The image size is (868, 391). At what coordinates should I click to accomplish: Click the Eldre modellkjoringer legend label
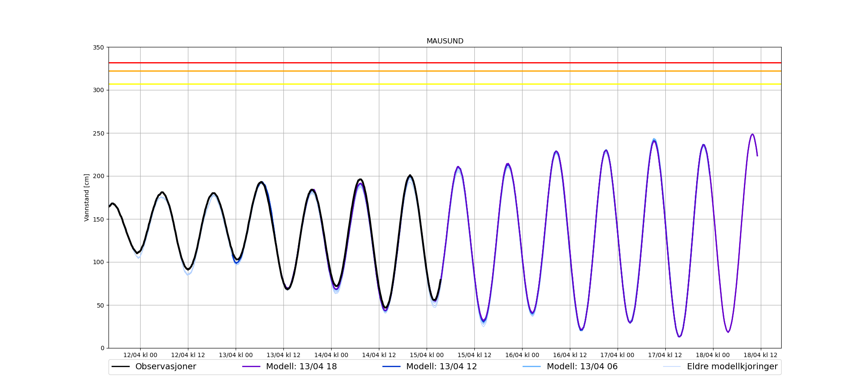coord(732,367)
